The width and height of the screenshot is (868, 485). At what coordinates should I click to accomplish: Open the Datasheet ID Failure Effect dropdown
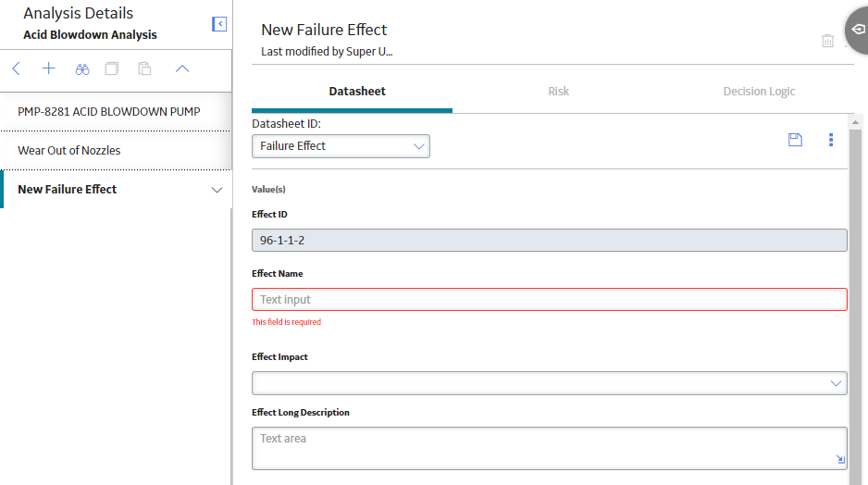(x=341, y=146)
